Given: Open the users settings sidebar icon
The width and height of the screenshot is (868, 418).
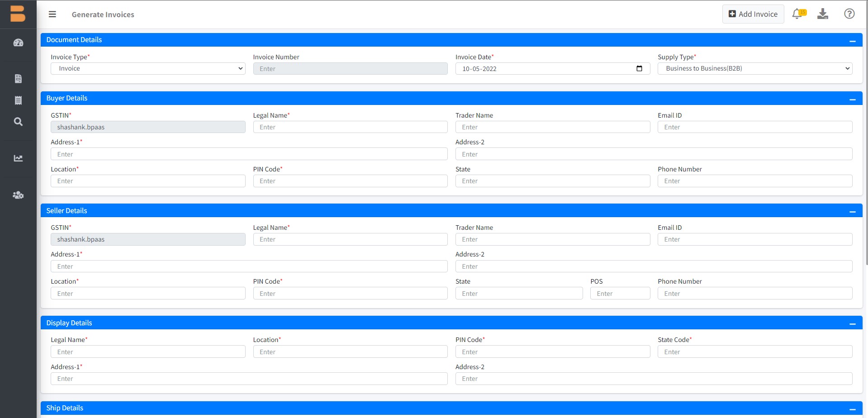Looking at the screenshot, I should pos(18,195).
